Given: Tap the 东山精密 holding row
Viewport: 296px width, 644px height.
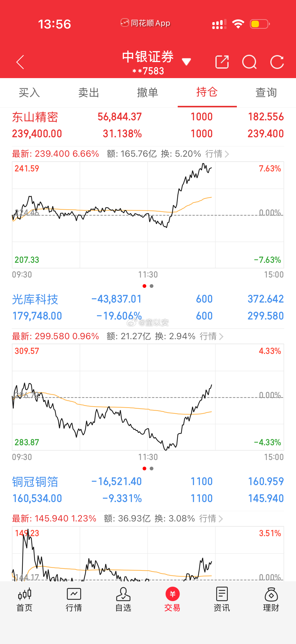Looking at the screenshot, I should (x=148, y=125).
